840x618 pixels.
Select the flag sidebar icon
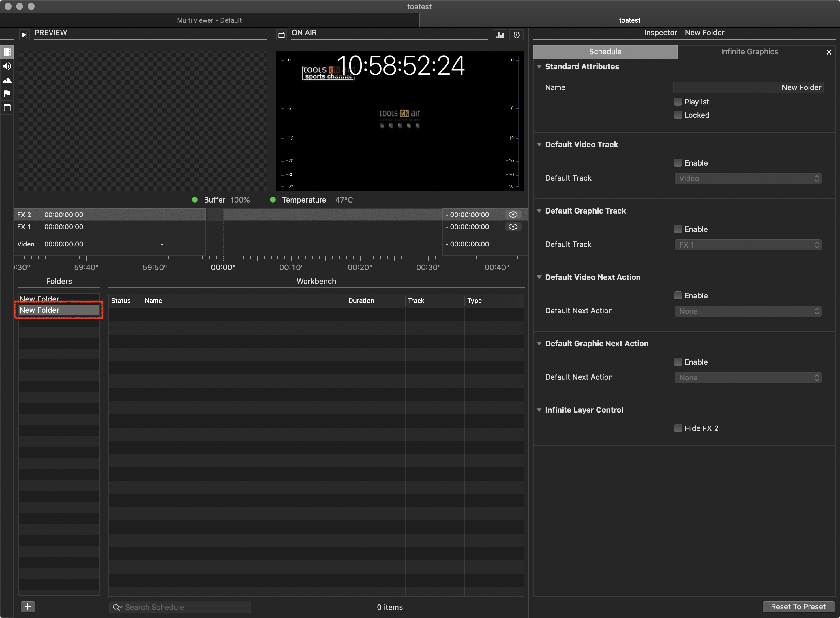pyautogui.click(x=7, y=93)
